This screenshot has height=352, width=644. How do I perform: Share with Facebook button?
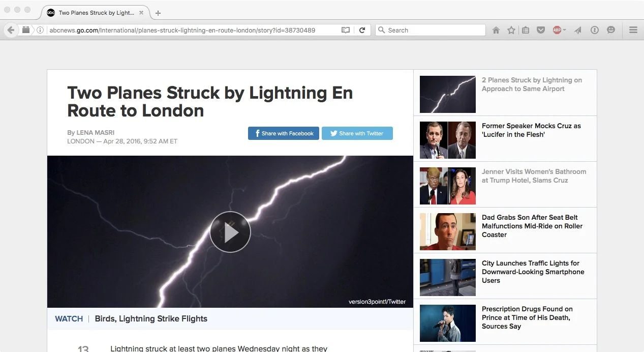tap(284, 133)
